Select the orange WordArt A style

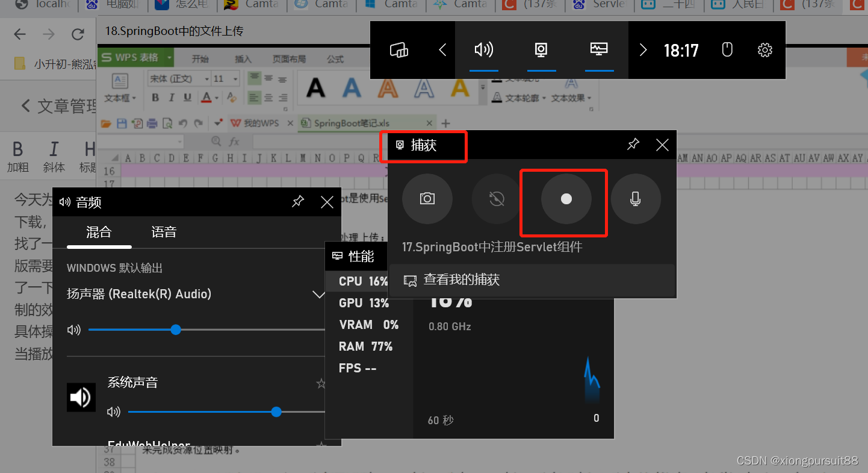point(388,88)
